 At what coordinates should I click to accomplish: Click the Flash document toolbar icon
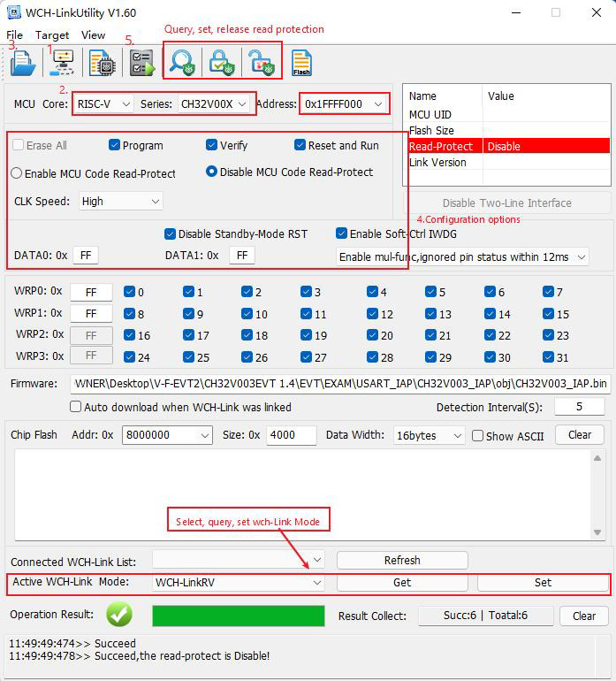click(300, 64)
